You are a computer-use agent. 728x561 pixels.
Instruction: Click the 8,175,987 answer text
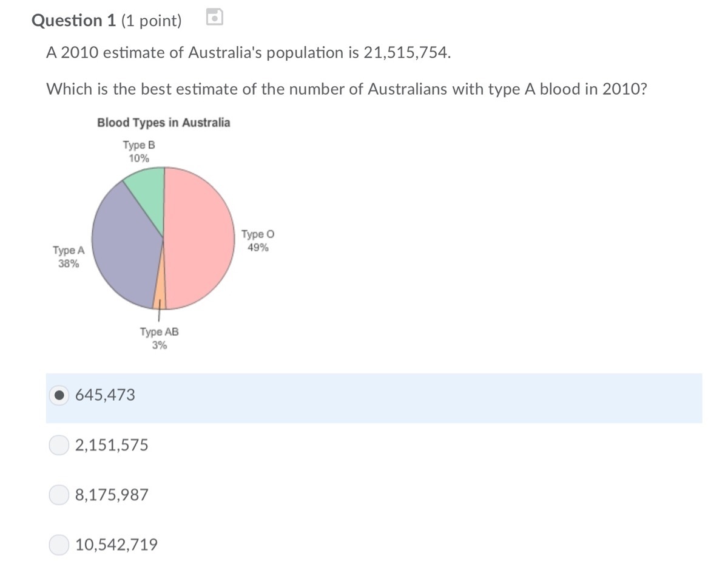(x=112, y=495)
